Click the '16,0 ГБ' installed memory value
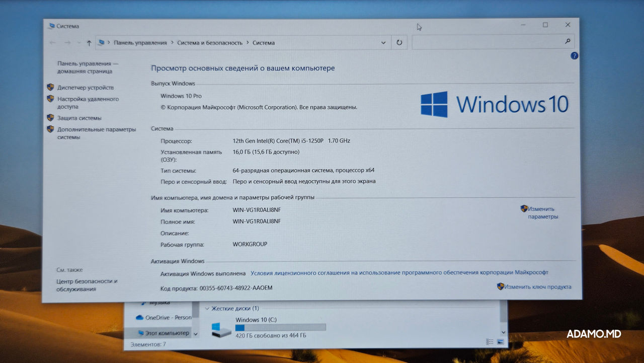644x363 pixels. point(266,152)
